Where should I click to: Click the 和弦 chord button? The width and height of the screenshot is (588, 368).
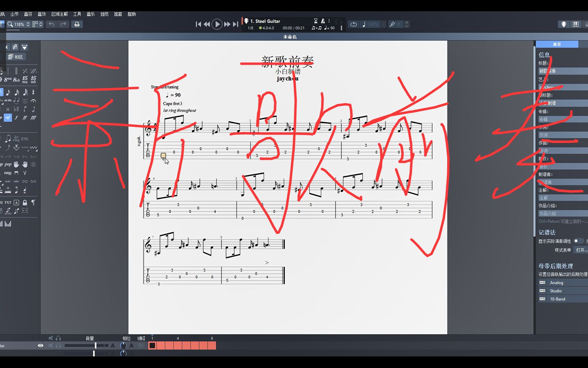pyautogui.click(x=16, y=57)
